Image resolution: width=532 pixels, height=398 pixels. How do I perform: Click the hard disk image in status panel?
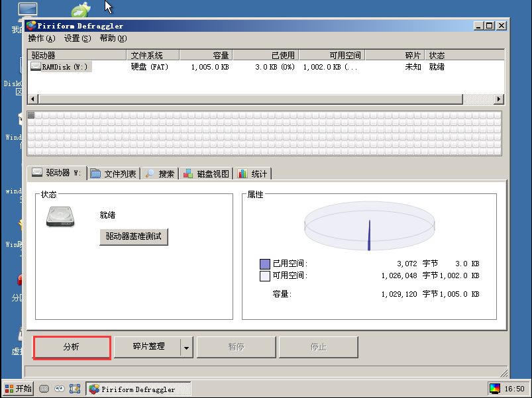(x=60, y=217)
